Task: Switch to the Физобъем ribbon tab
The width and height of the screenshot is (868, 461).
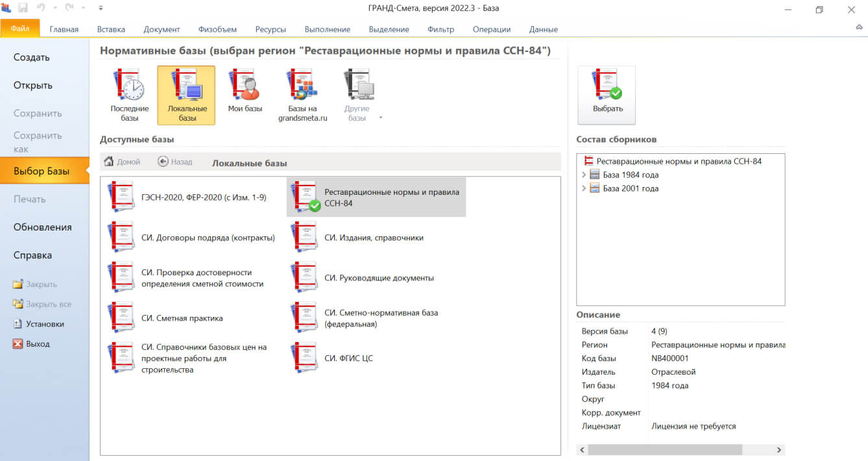Action: coord(217,29)
